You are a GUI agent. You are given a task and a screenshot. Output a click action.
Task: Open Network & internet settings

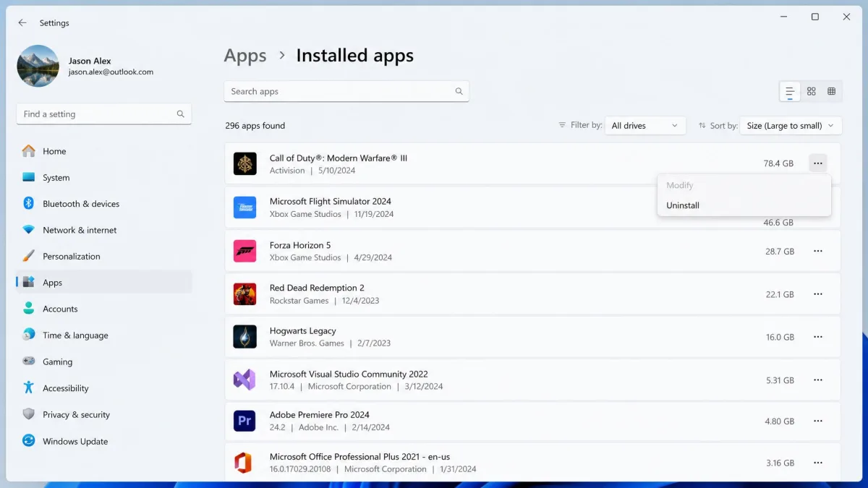104,230
